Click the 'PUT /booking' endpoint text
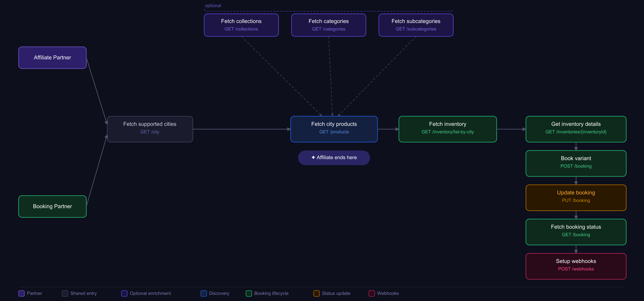Screen dimensions: 644x301 576,200
